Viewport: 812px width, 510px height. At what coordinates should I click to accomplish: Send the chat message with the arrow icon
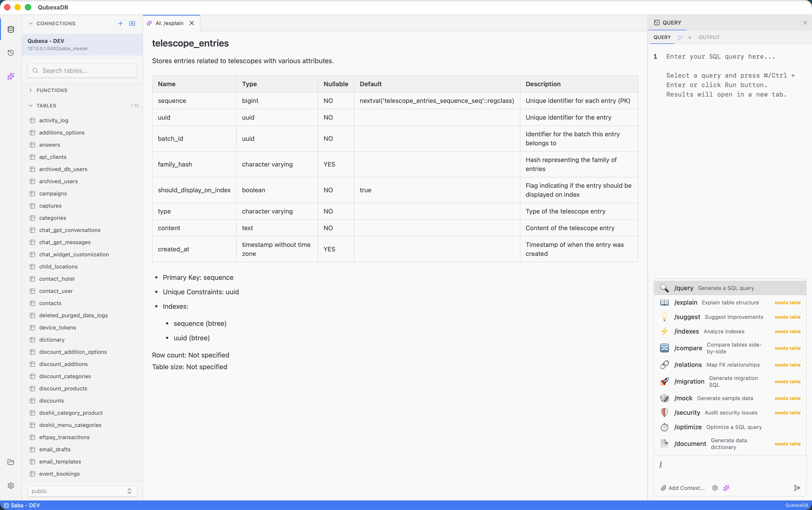[796, 488]
